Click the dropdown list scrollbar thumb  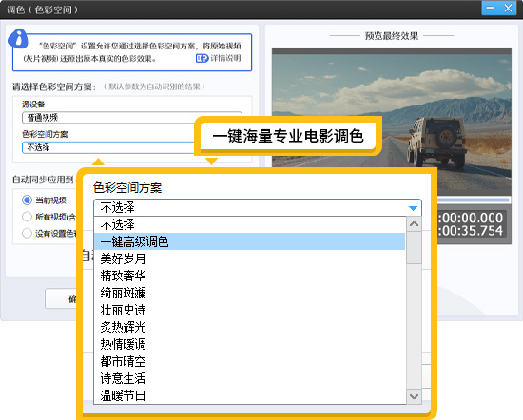coord(414,247)
